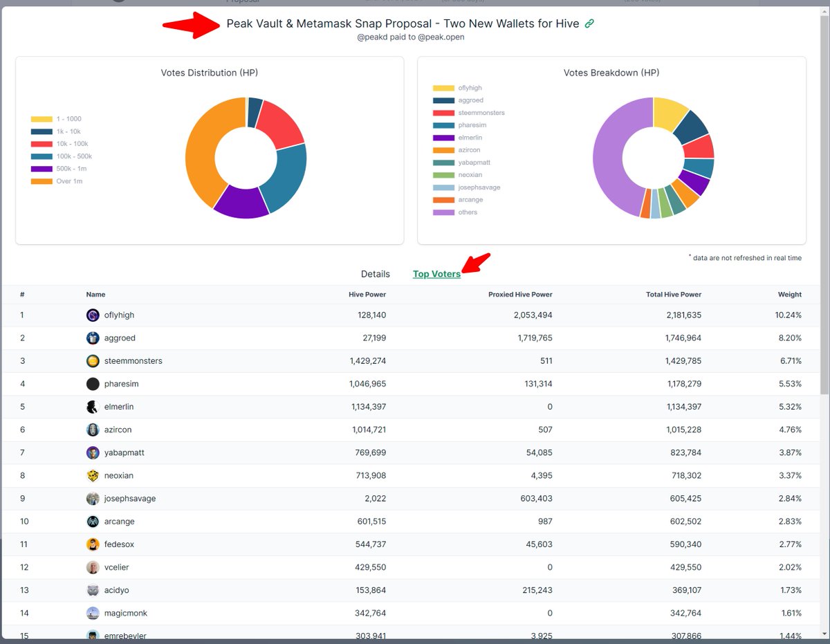Toggle josephsavage legend swatch in Votes Breakdown
Viewport: 830px width, 644px height.
point(443,187)
